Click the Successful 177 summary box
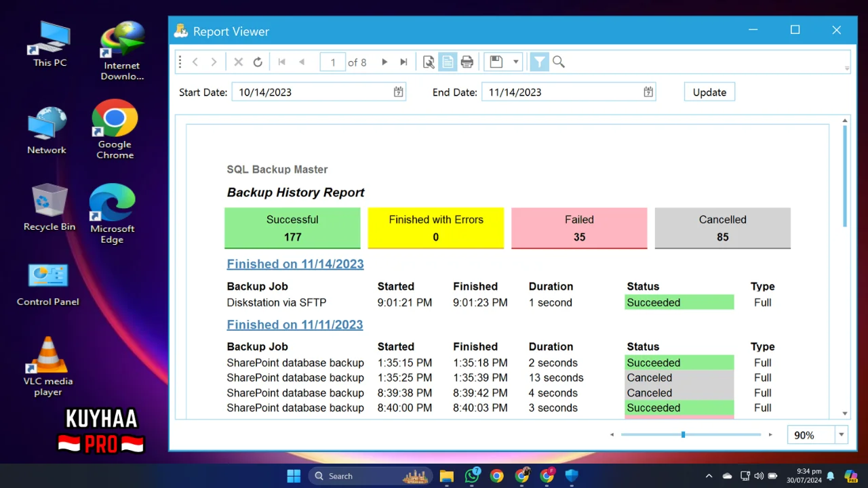This screenshot has height=488, width=868. click(292, 228)
